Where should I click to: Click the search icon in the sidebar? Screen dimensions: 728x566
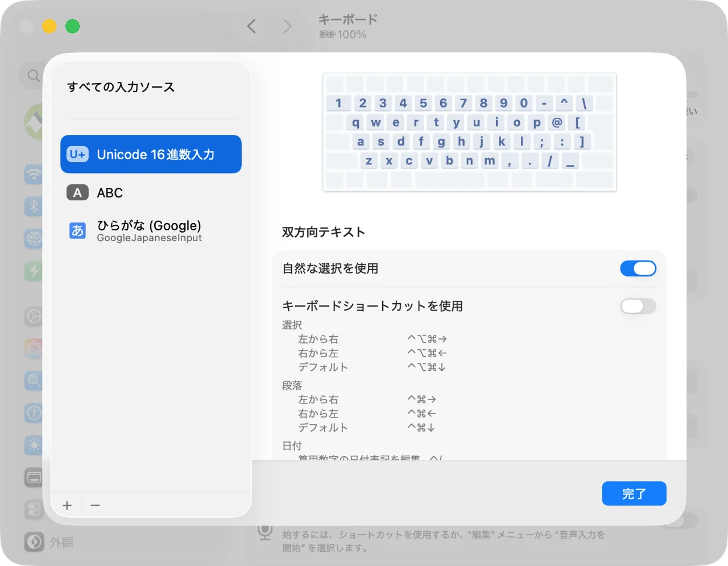[x=33, y=75]
